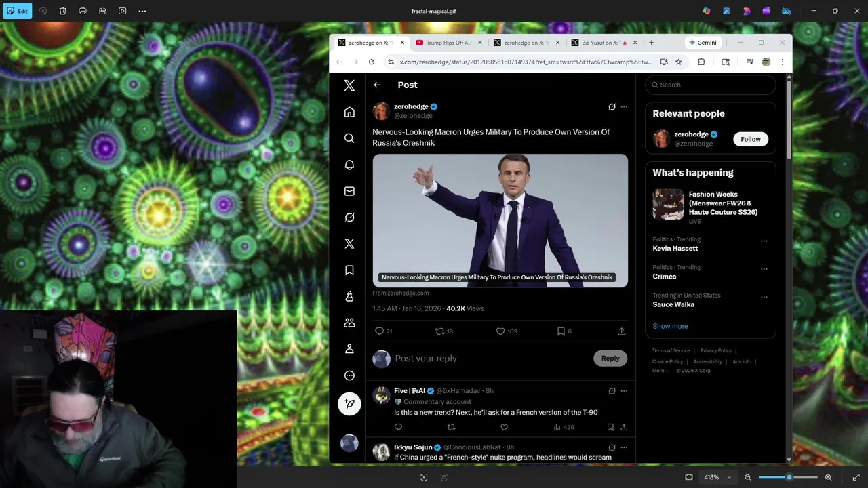Click the Gemini button in Chrome
This screenshot has width=868, height=488.
[x=703, y=43]
